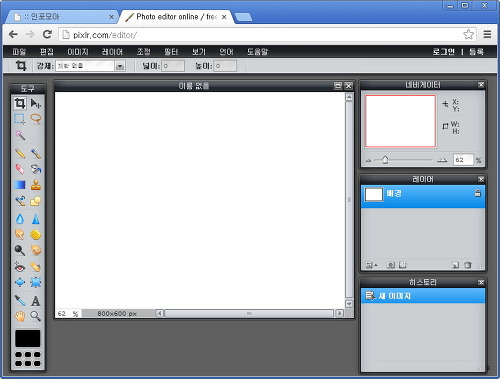Screen dimensions: 500x379
Task: Select the Red Eye Reduction tool
Action: [20, 267]
